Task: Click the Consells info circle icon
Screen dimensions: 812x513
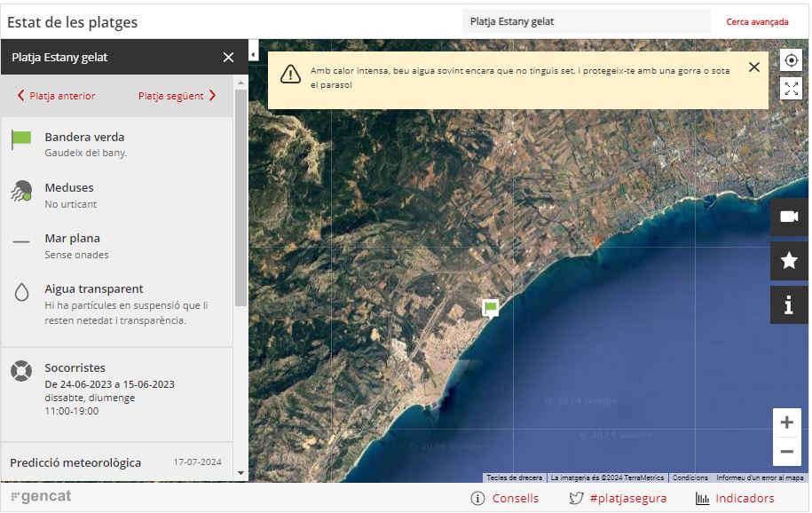Action: click(477, 499)
